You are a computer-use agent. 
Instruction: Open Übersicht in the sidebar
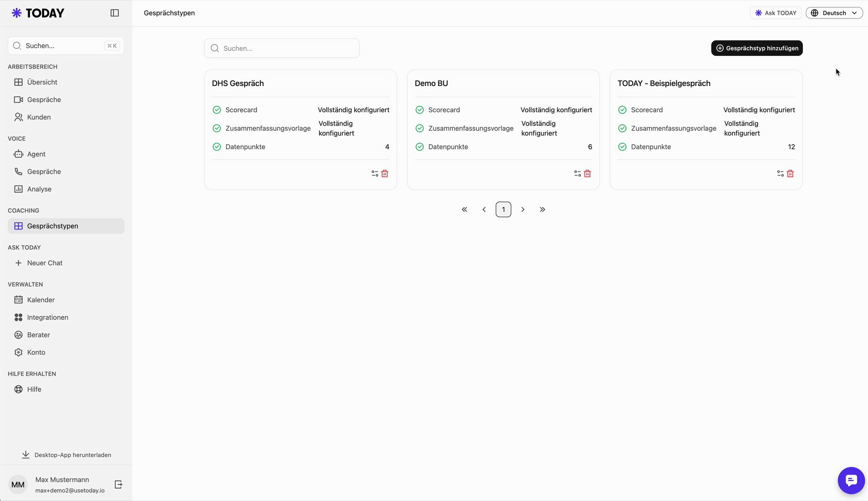click(x=66, y=82)
